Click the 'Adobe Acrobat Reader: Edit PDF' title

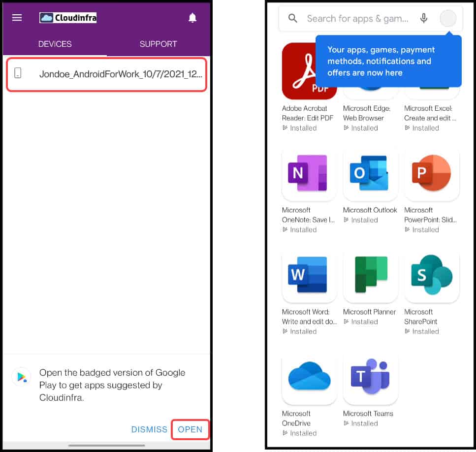pos(308,113)
